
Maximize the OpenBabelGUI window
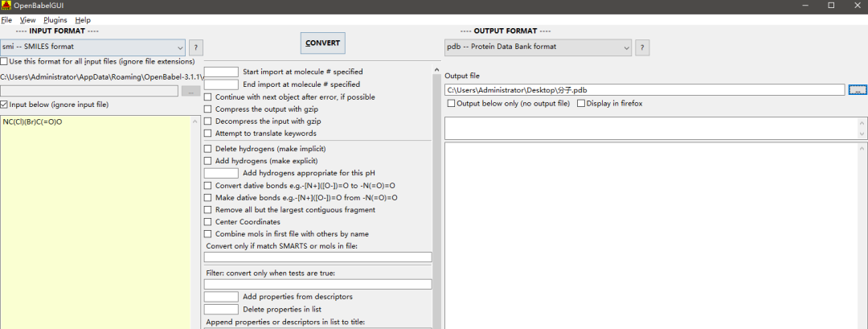pyautogui.click(x=831, y=6)
